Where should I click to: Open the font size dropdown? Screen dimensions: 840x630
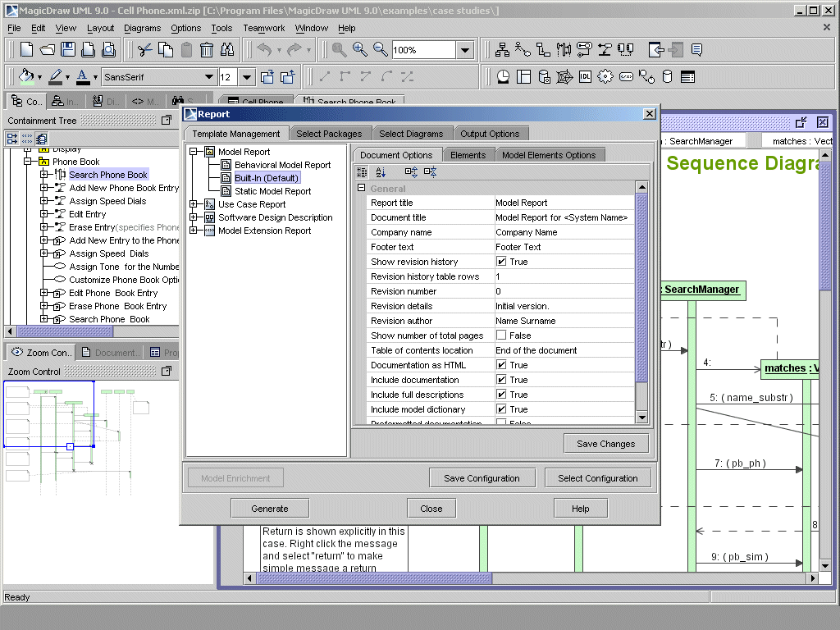[x=246, y=77]
